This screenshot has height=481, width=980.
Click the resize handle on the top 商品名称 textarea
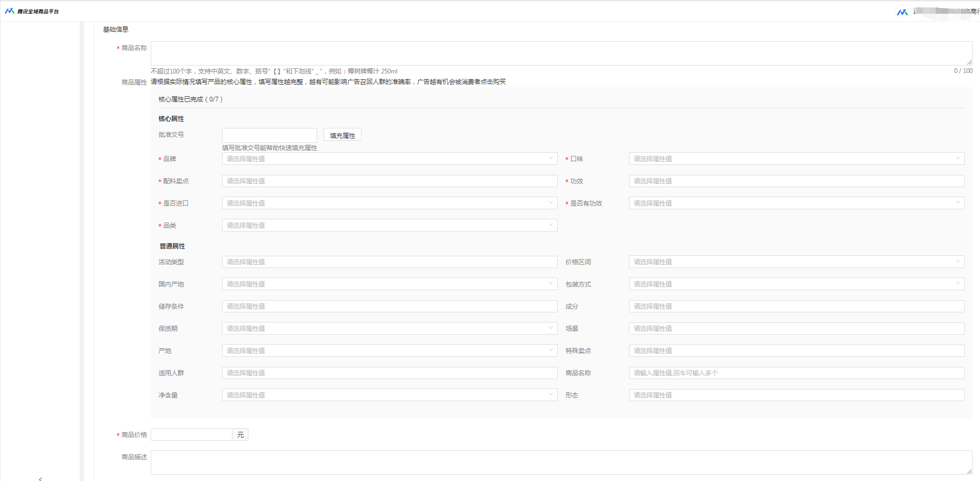[969, 62]
